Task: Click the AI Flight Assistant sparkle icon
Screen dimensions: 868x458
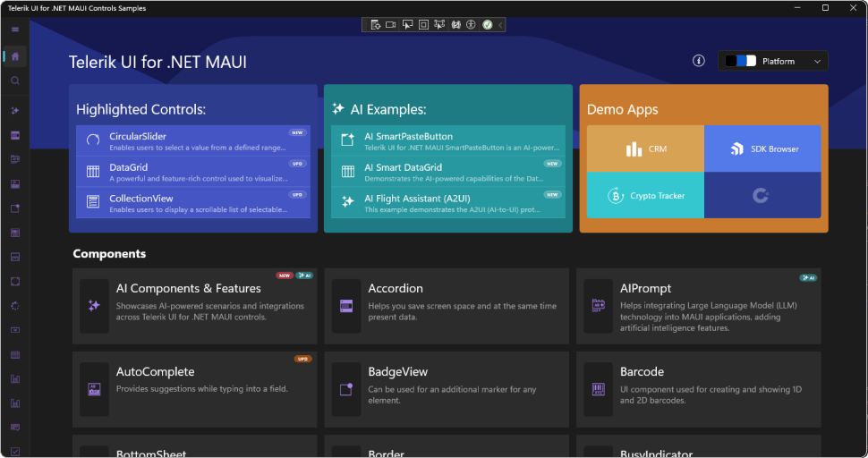Action: click(347, 202)
